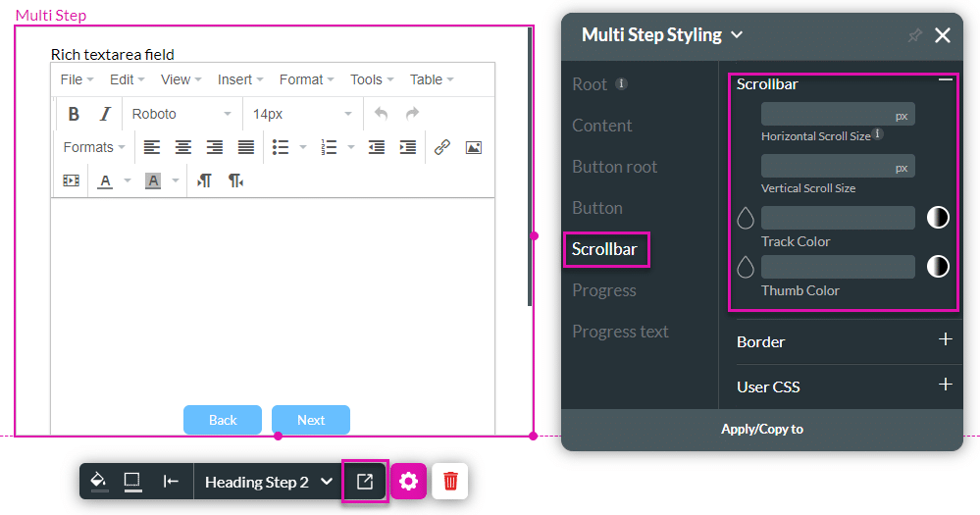980x515 pixels.
Task: Toggle Italic text formatting
Action: pyautogui.click(x=105, y=114)
